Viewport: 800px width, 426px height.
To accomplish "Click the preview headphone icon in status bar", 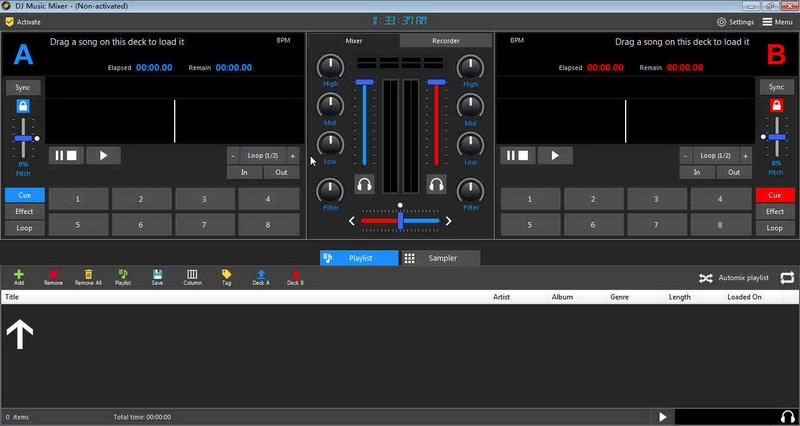I will coord(787,417).
